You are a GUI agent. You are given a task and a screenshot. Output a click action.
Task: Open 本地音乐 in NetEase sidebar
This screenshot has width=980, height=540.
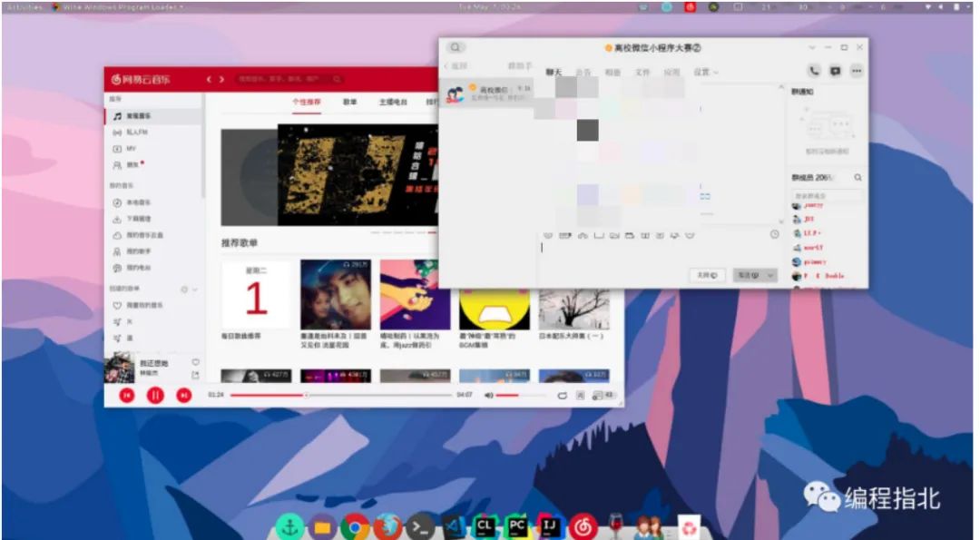click(153, 202)
